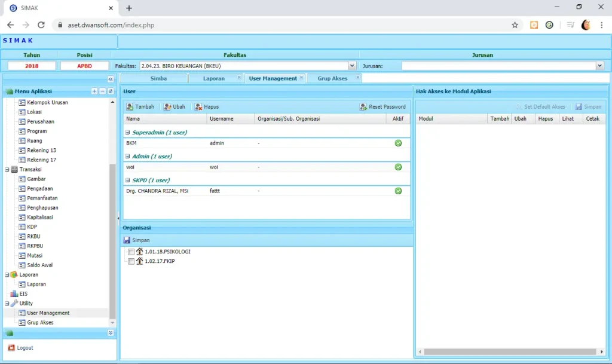This screenshot has height=364, width=612.
Task: Go back using browser back arrow
Action: pyautogui.click(x=11, y=25)
